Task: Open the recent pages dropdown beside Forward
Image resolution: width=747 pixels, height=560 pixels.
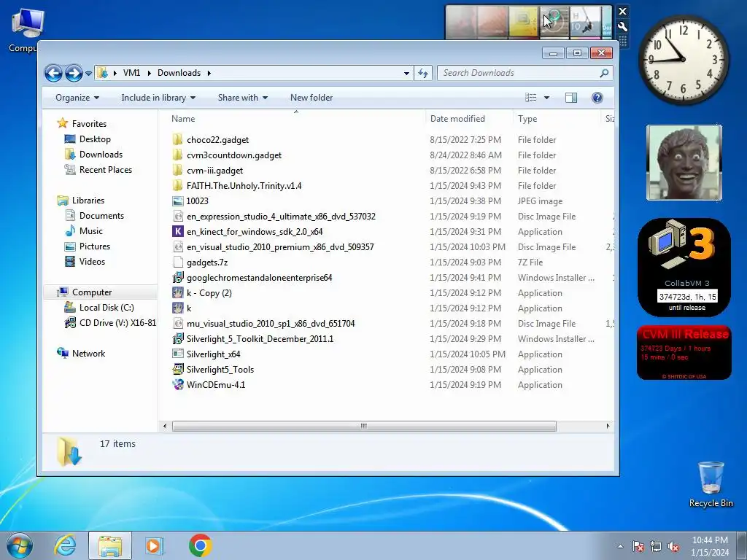Action: (88, 74)
